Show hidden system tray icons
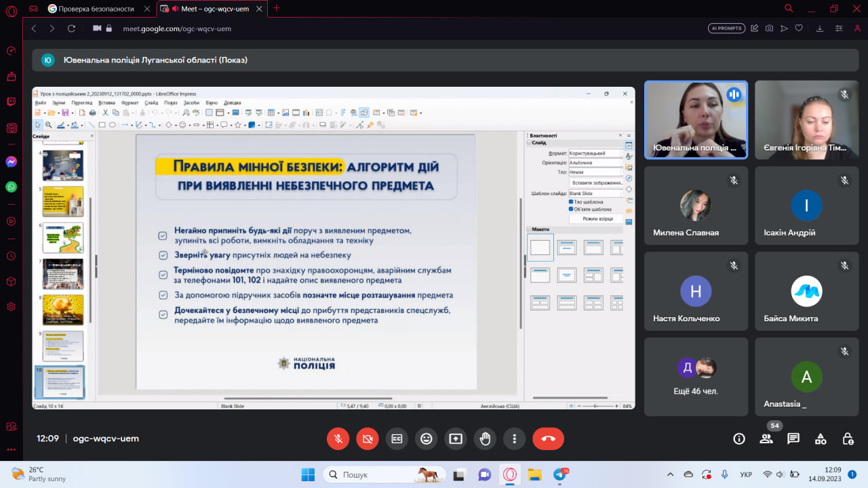This screenshot has width=868, height=488. pos(671,474)
